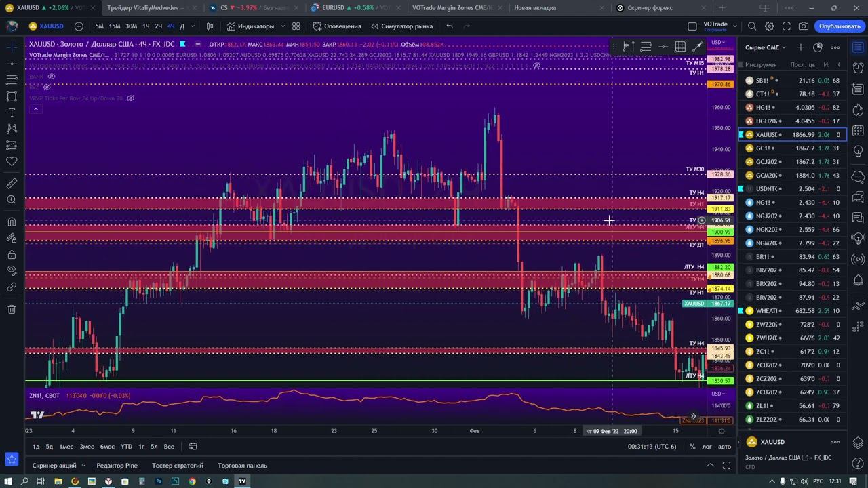Set chart range to 1мес
Viewport: 868px width, 488px height.
[x=66, y=447]
